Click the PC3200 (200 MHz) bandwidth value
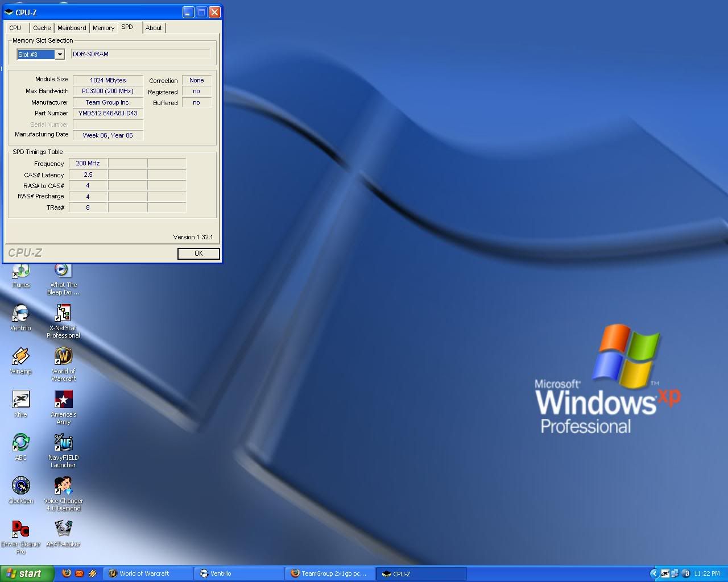Viewport: 728px width, 582px height. coord(108,91)
